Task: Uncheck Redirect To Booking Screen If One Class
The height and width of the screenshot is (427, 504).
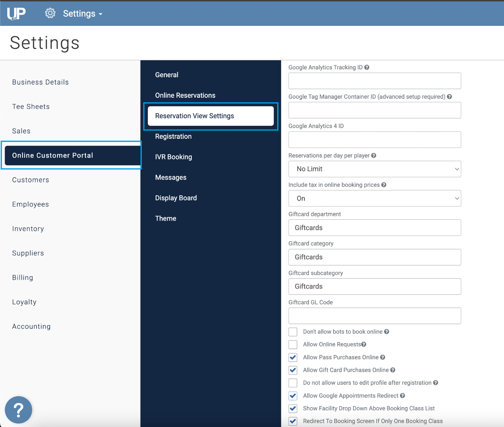Action: point(293,421)
